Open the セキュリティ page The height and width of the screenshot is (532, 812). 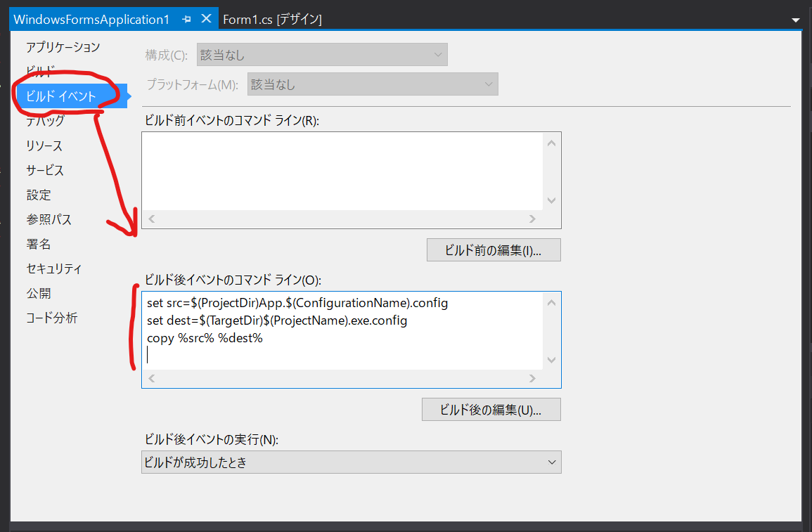tap(54, 268)
